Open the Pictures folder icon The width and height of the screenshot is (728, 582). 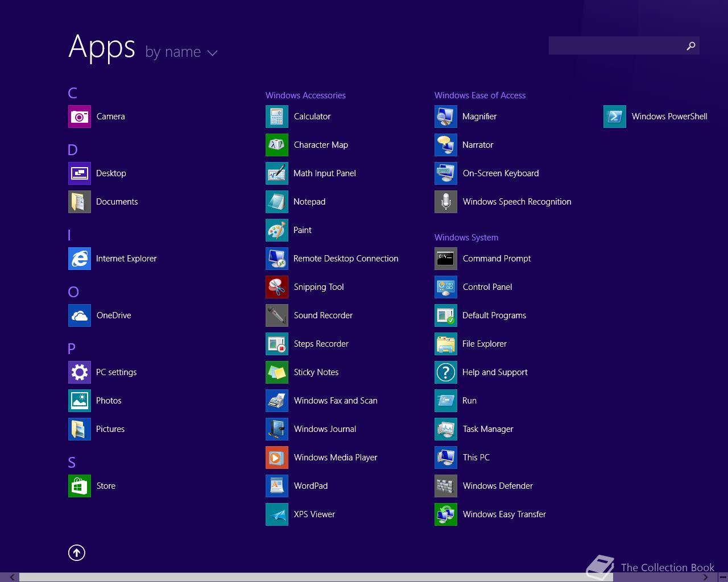pos(80,429)
